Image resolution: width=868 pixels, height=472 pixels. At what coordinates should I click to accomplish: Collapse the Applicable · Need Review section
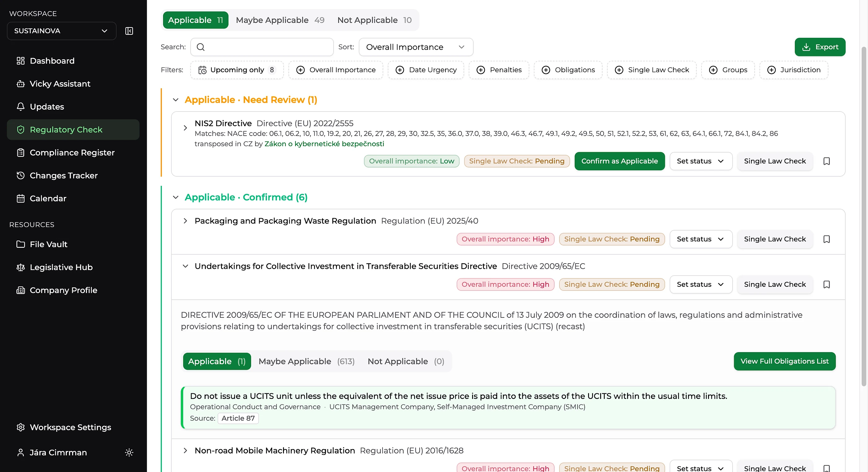pyautogui.click(x=175, y=100)
